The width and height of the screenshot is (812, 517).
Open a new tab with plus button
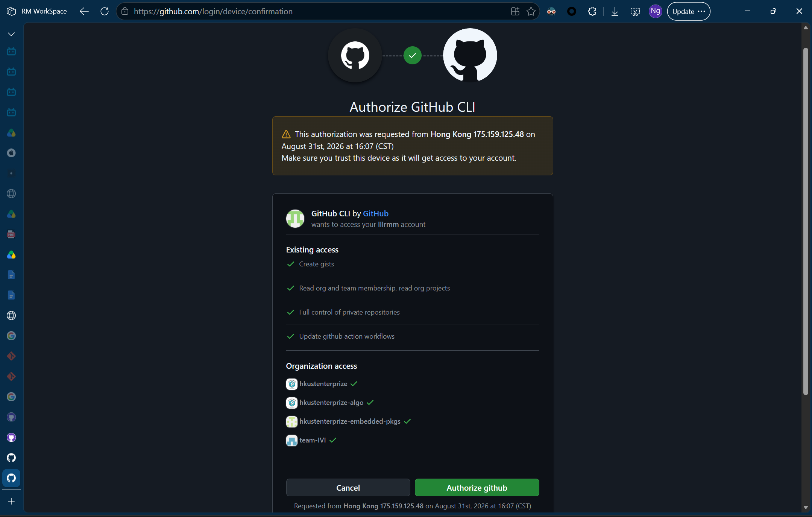click(x=11, y=501)
